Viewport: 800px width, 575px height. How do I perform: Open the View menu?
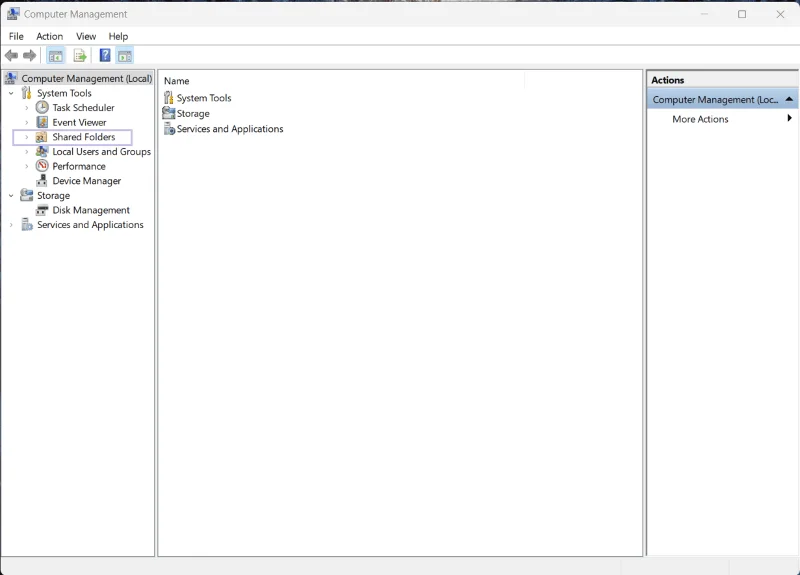coord(86,36)
